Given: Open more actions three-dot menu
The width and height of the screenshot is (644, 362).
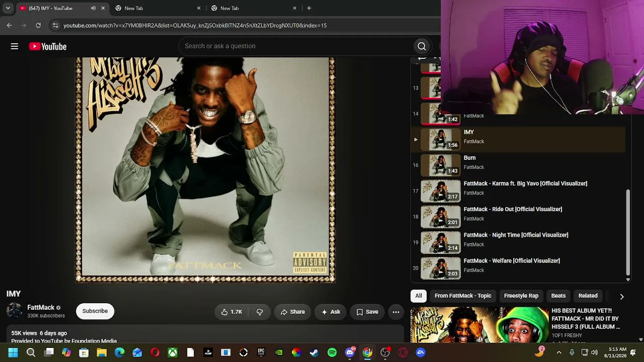Looking at the screenshot, I should click(x=396, y=312).
